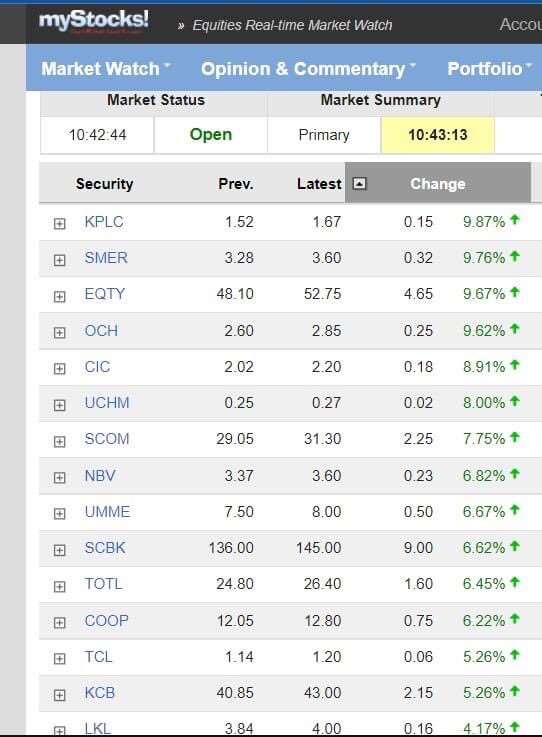Image resolution: width=542 pixels, height=737 pixels.
Task: Open the KCB security link
Action: [x=100, y=692]
